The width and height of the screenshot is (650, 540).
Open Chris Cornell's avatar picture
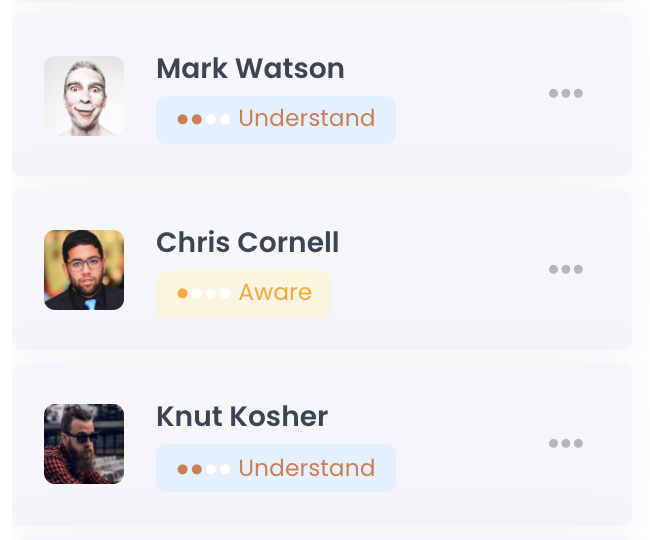pyautogui.click(x=84, y=270)
